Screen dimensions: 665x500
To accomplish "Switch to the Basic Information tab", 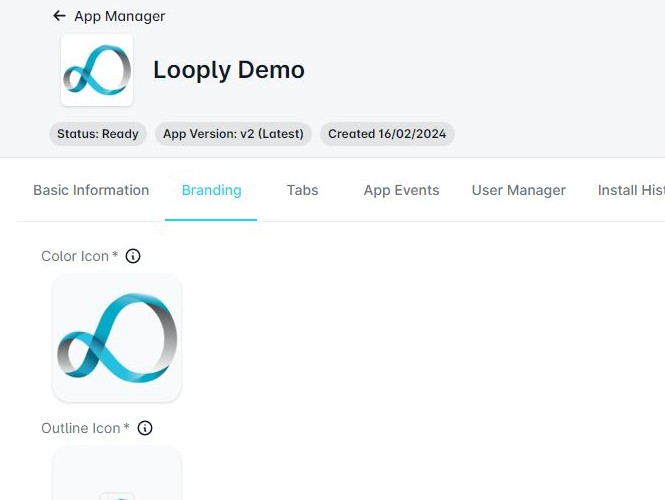I will coord(91,190).
